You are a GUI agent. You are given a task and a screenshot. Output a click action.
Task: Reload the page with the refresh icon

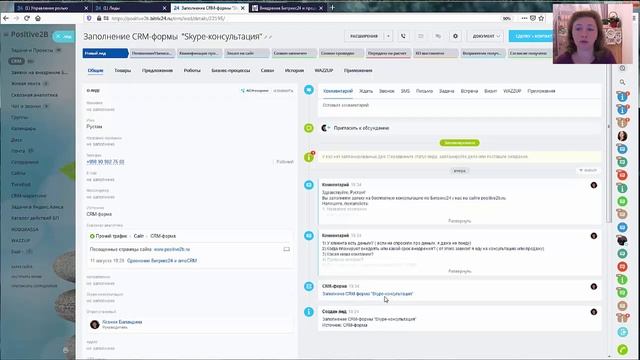(x=27, y=18)
